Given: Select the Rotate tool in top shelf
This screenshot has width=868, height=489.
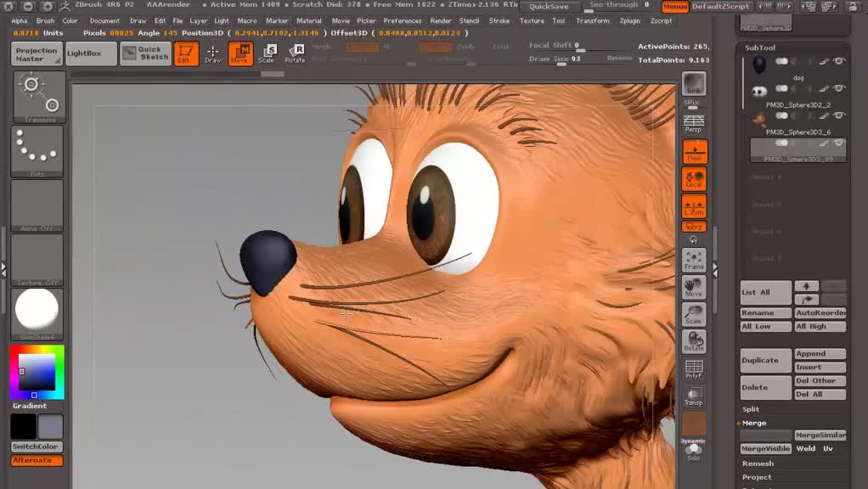Looking at the screenshot, I should [x=295, y=53].
